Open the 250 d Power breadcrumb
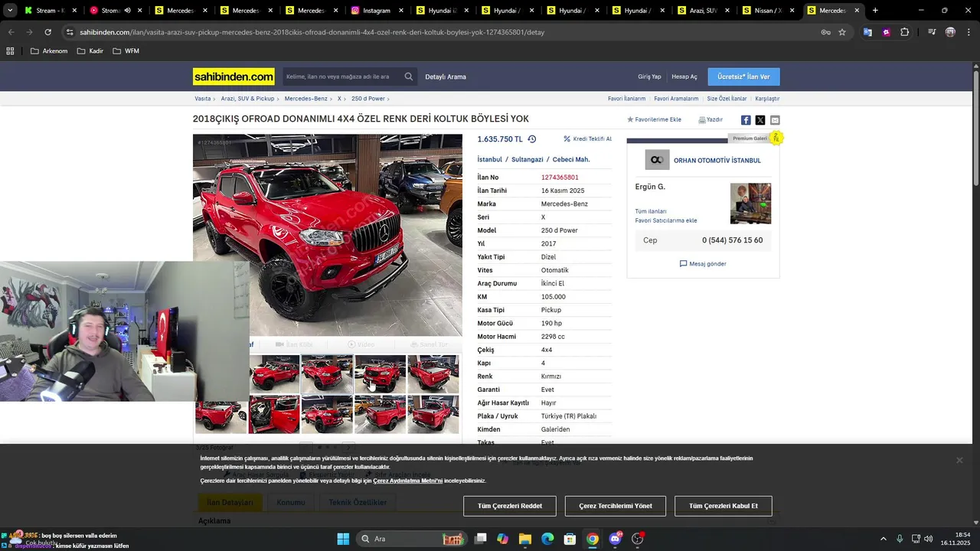 pos(368,99)
